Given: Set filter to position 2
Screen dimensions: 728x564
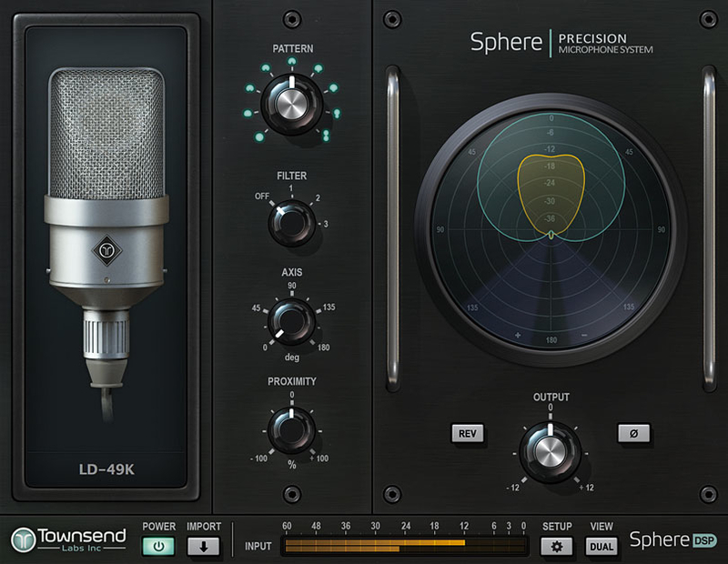Looking at the screenshot, I should pyautogui.click(x=318, y=197).
